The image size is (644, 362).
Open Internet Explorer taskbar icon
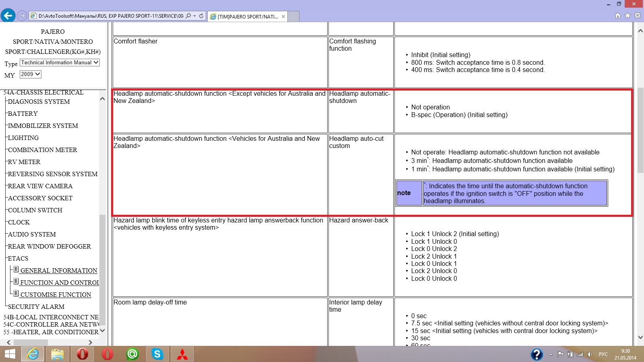[x=33, y=354]
